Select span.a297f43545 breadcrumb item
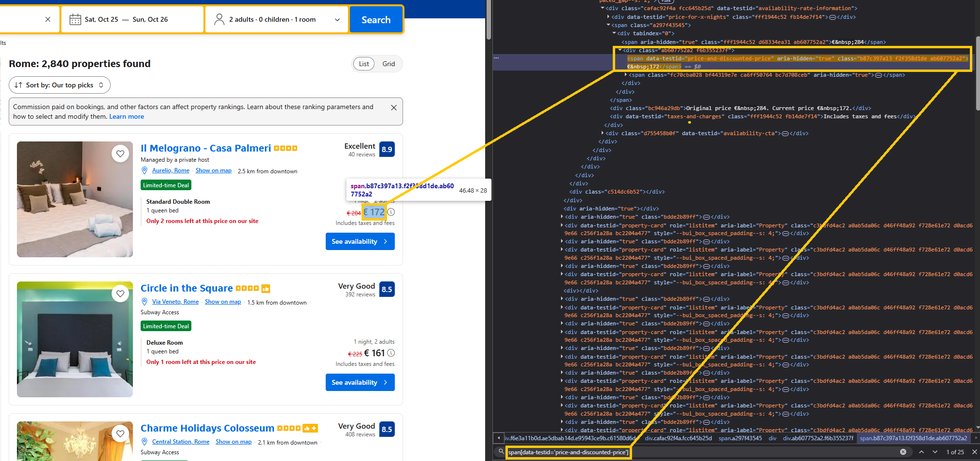Viewport: 980px width, 461px height. pyautogui.click(x=740, y=438)
